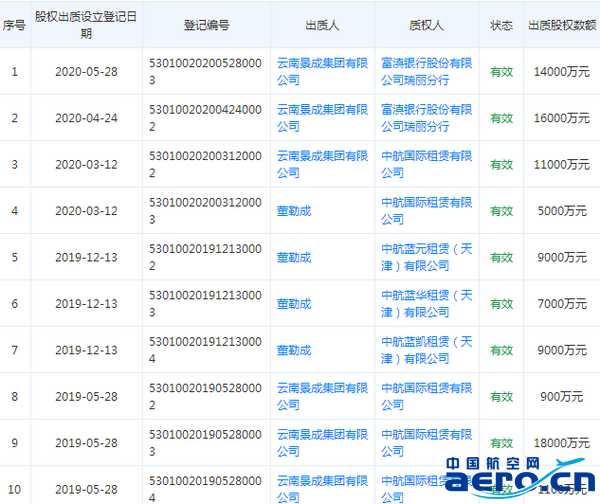
Task: Open pledgor 董勒成 link in row 4
Action: click(x=294, y=211)
